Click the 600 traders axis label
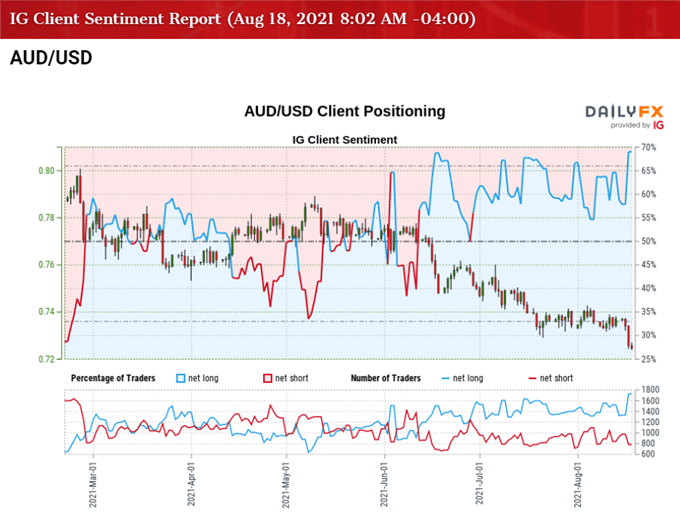Viewport: 680px width, 520px height. point(648,454)
